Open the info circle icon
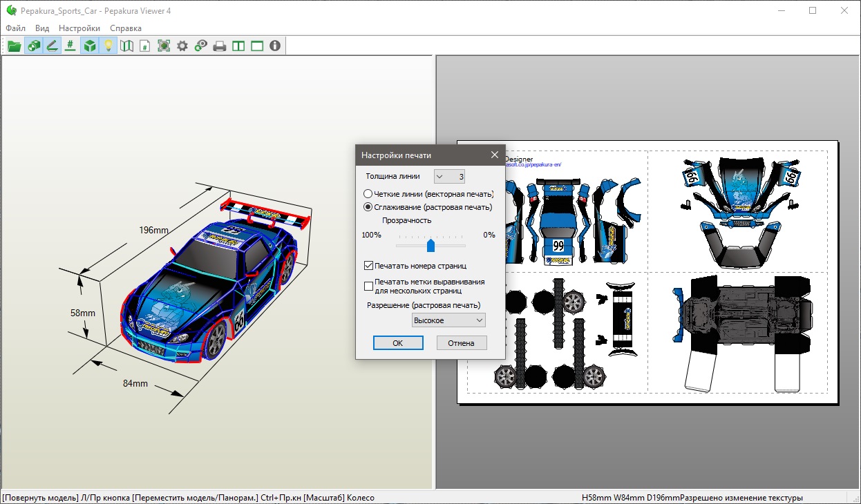The height and width of the screenshot is (504, 861). (x=275, y=46)
